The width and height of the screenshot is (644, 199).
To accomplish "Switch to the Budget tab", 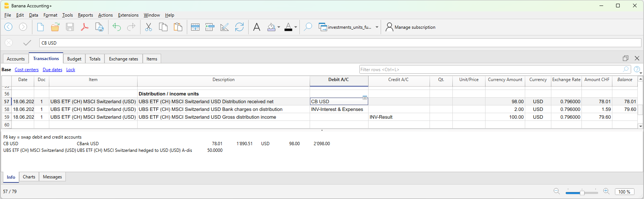I will click(x=74, y=59).
